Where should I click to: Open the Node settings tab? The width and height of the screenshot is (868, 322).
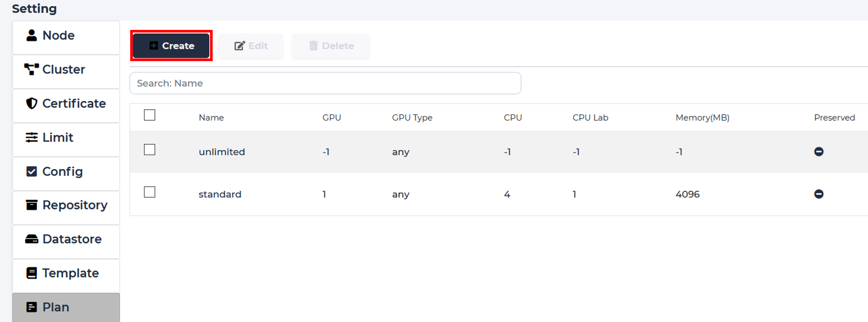(x=66, y=37)
